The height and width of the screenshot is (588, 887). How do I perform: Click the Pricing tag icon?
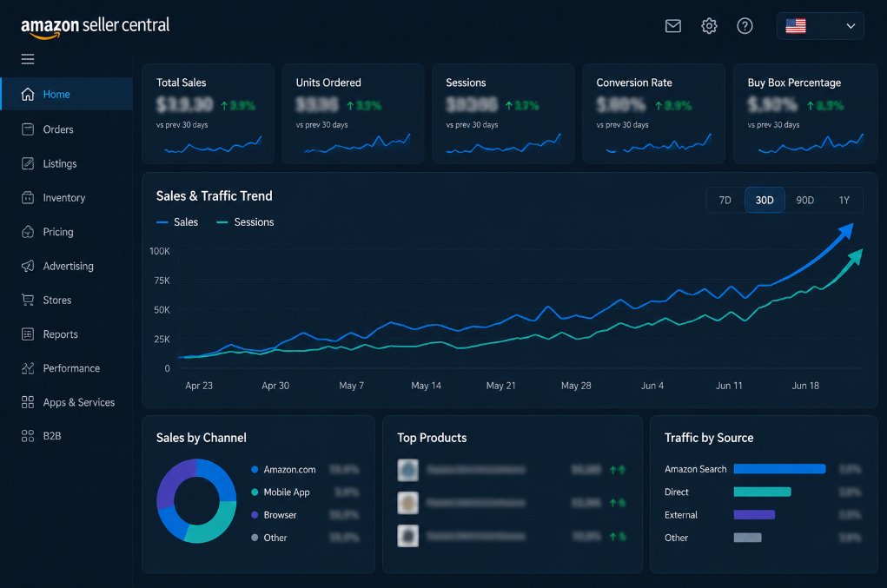pyautogui.click(x=28, y=232)
